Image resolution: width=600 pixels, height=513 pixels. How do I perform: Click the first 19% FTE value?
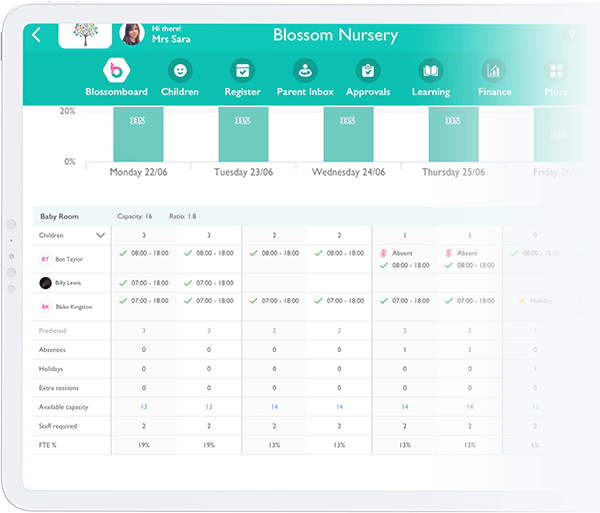point(144,445)
